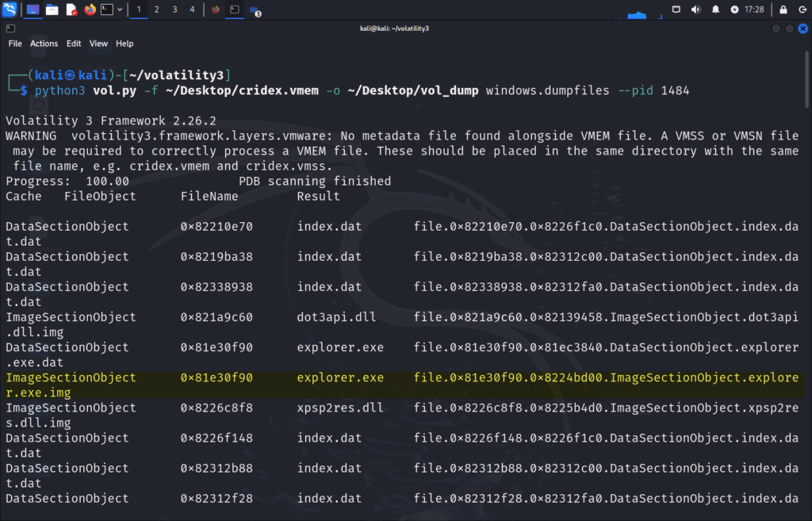Click the Cache column header
The height and width of the screenshot is (521, 812).
pos(23,197)
